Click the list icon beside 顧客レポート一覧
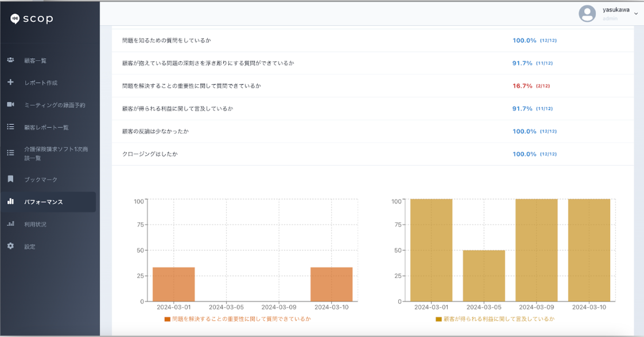The height and width of the screenshot is (337, 644). 10,127
